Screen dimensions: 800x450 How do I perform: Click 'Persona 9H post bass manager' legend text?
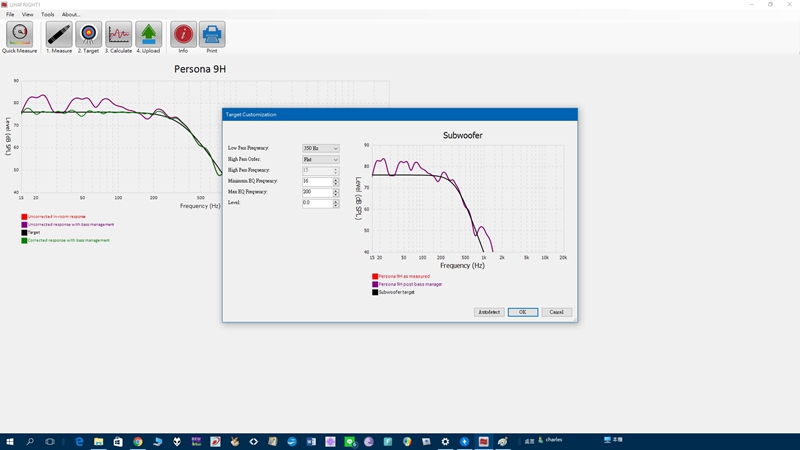410,284
